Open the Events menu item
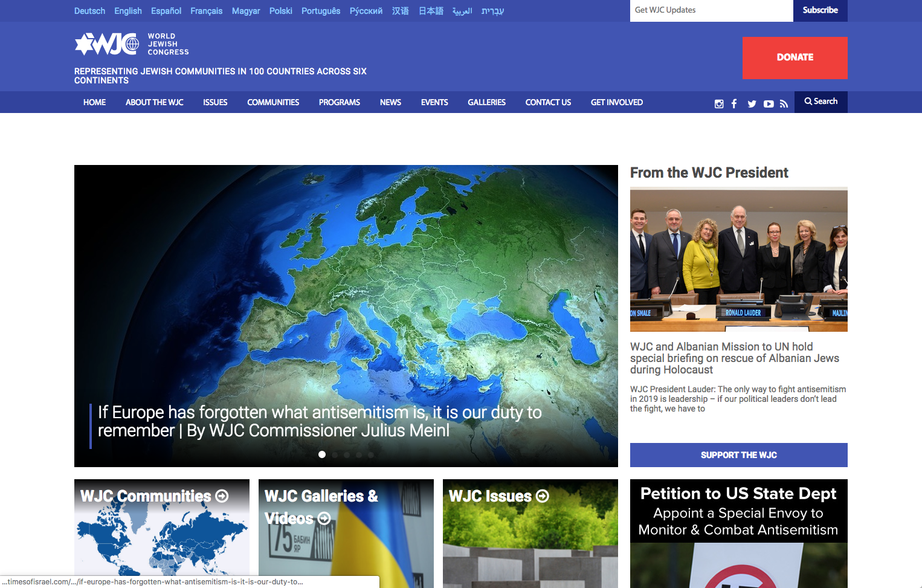This screenshot has height=588, width=922. [434, 102]
